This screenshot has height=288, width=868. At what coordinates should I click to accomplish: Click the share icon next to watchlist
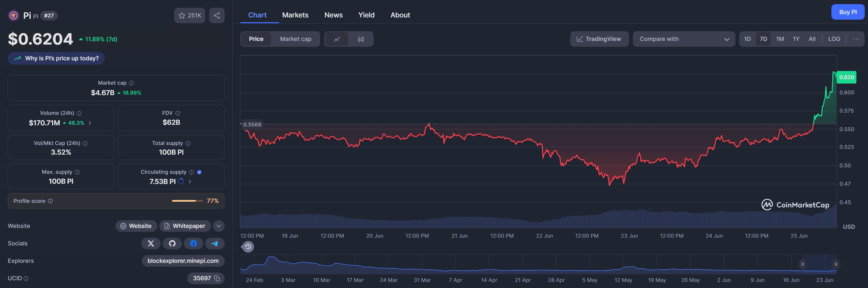(217, 15)
